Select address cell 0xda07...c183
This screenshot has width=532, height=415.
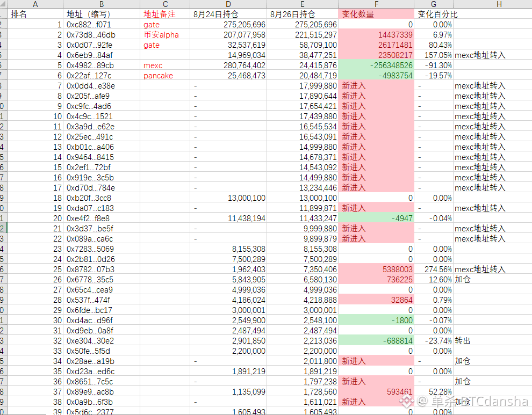pos(102,208)
